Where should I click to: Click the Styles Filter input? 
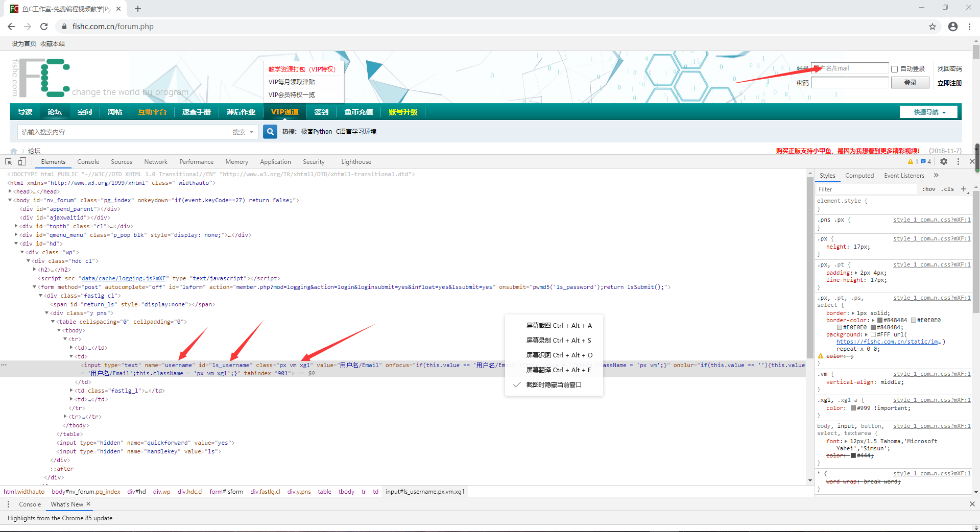[867, 189]
